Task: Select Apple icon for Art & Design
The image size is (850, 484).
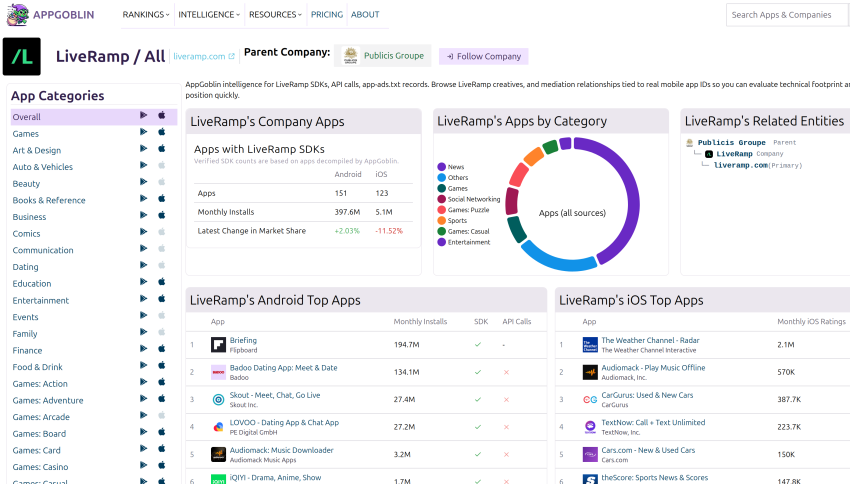Action: tap(162, 149)
